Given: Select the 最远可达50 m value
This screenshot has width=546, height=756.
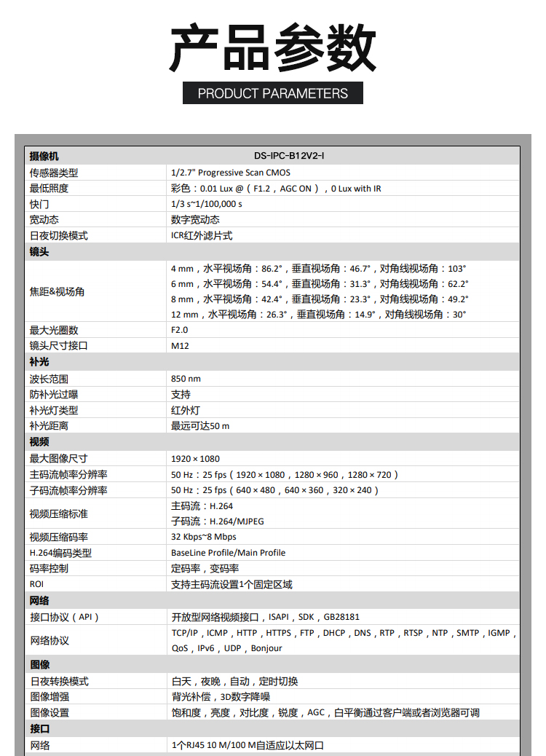Looking at the screenshot, I should [x=200, y=426].
